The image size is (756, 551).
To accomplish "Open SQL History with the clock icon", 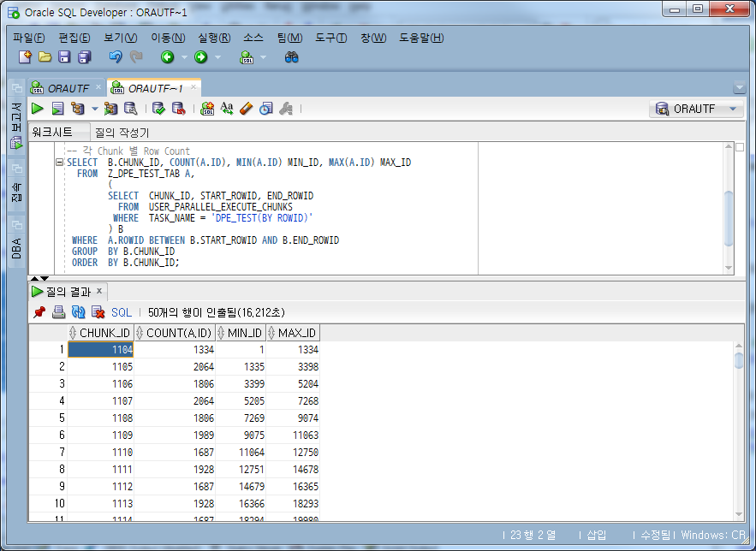I will pos(265,109).
